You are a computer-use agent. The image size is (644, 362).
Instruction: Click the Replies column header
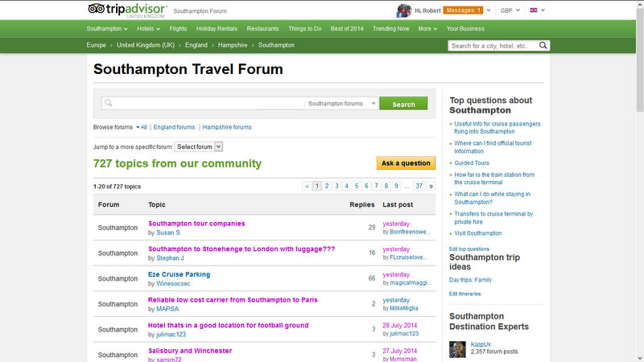(x=361, y=204)
